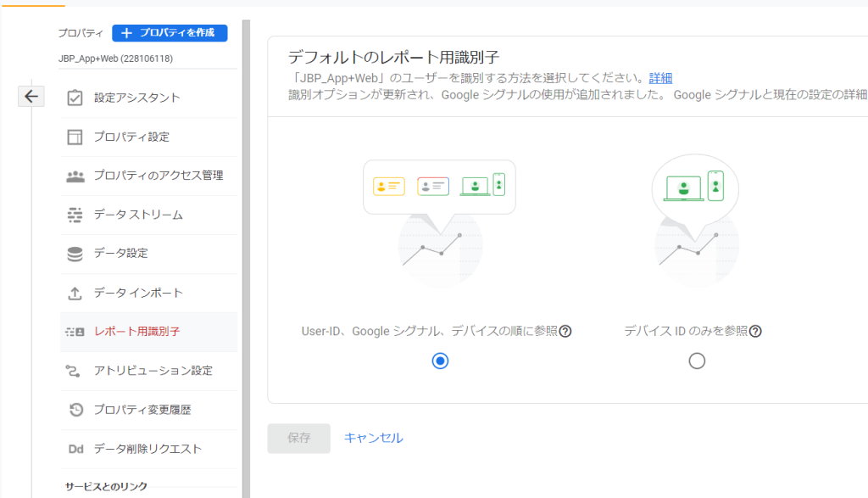This screenshot has height=498, width=868.
Task: Open help tooltip beside デバイス ID label
Action: click(x=755, y=331)
